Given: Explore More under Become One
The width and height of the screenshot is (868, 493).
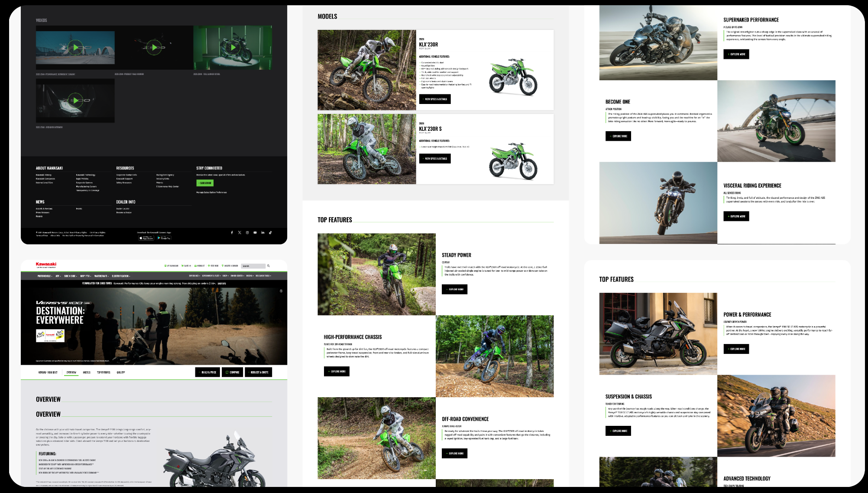Looking at the screenshot, I should [618, 136].
